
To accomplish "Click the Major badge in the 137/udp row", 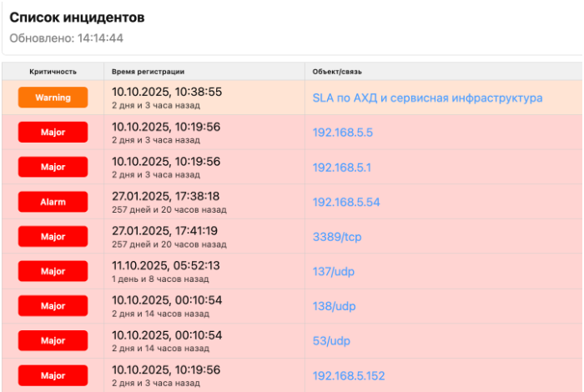I will coord(53,271).
